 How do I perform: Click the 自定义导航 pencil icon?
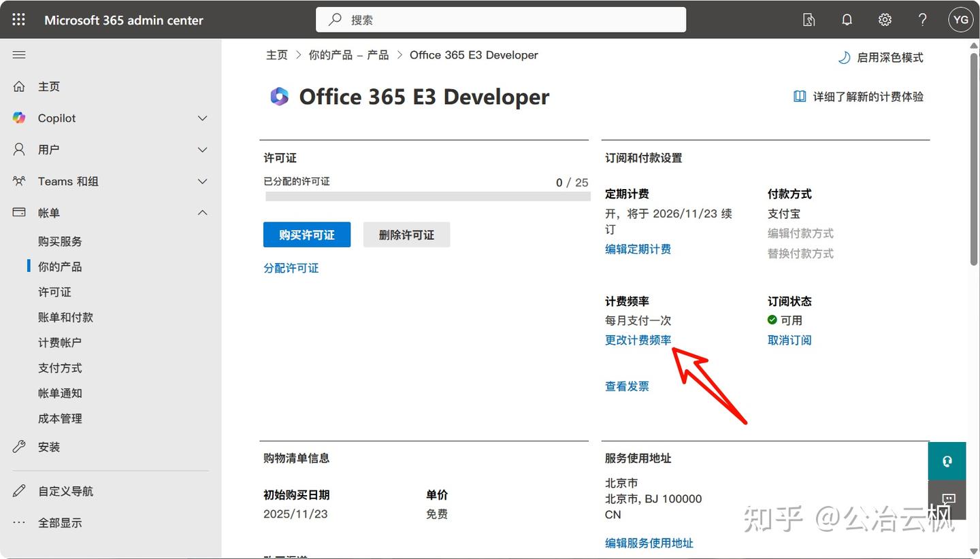coord(19,491)
